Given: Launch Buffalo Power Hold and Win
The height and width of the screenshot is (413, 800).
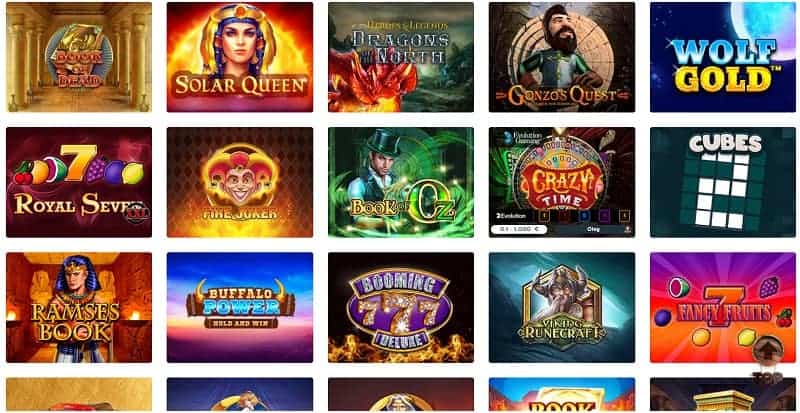Looking at the screenshot, I should tap(240, 307).
